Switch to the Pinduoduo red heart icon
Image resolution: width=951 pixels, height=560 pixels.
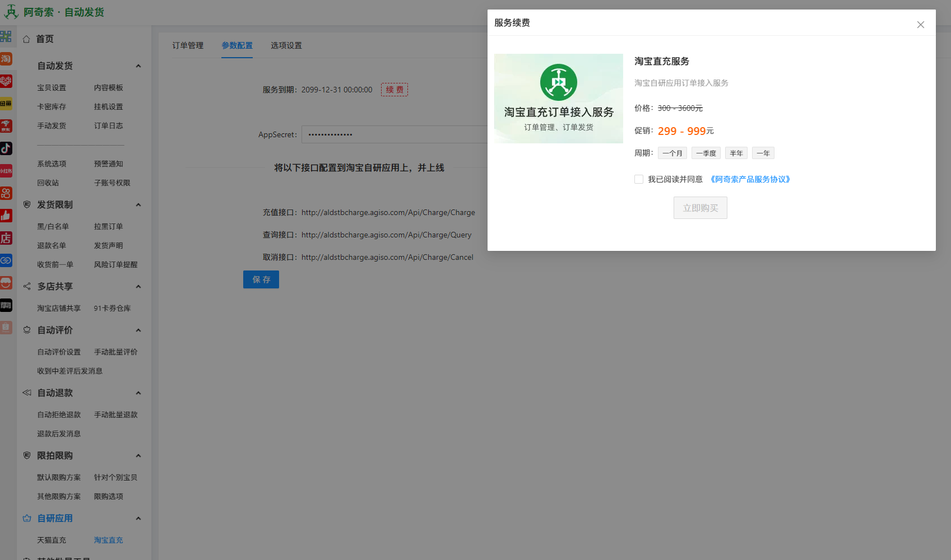[x=6, y=81]
